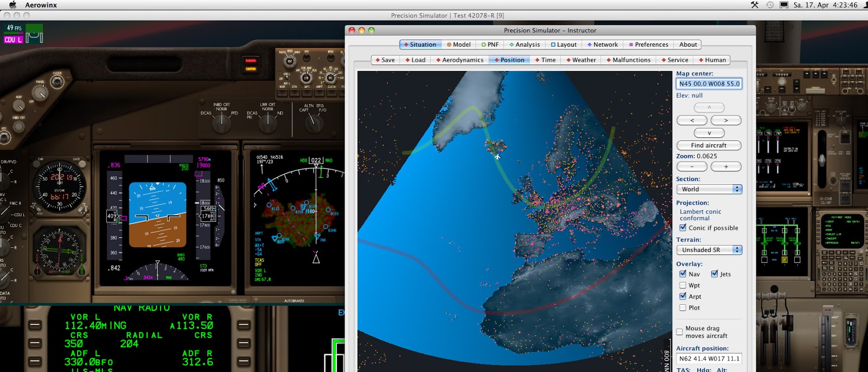This screenshot has height=372, width=868.
Task: Click the CDU L indicator in cockpit window
Action: coord(13,40)
